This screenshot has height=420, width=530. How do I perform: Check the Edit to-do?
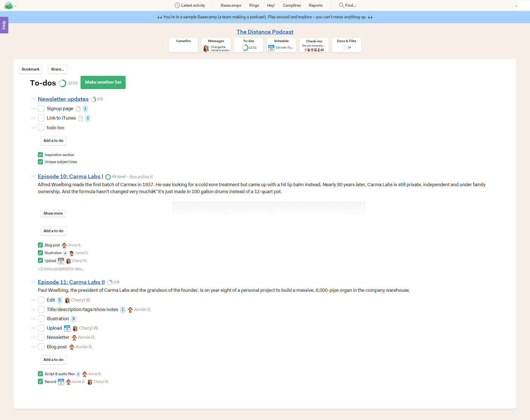click(x=41, y=300)
